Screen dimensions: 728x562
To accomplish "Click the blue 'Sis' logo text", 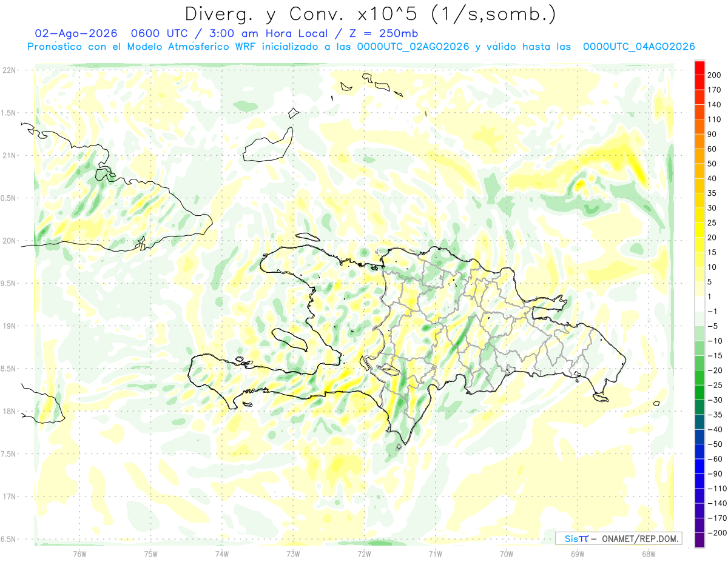I will coord(572,538).
